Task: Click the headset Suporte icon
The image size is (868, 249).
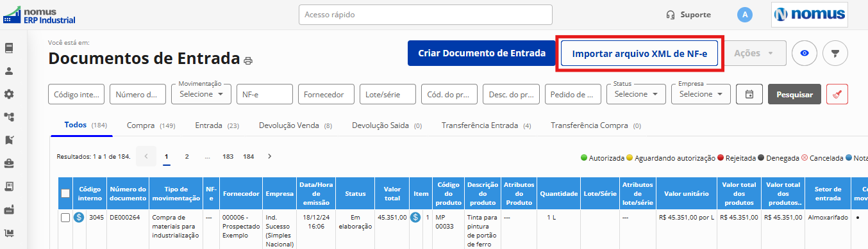Action: [x=671, y=15]
